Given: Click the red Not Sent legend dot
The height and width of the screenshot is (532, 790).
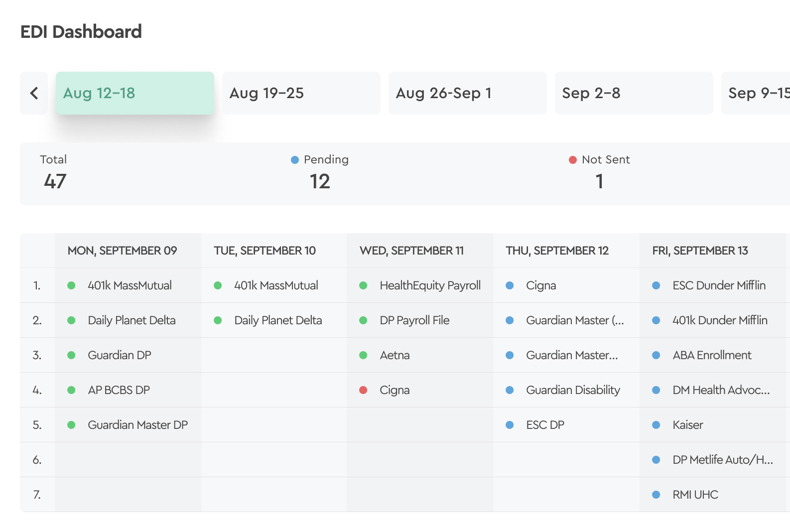Looking at the screenshot, I should [x=573, y=160].
